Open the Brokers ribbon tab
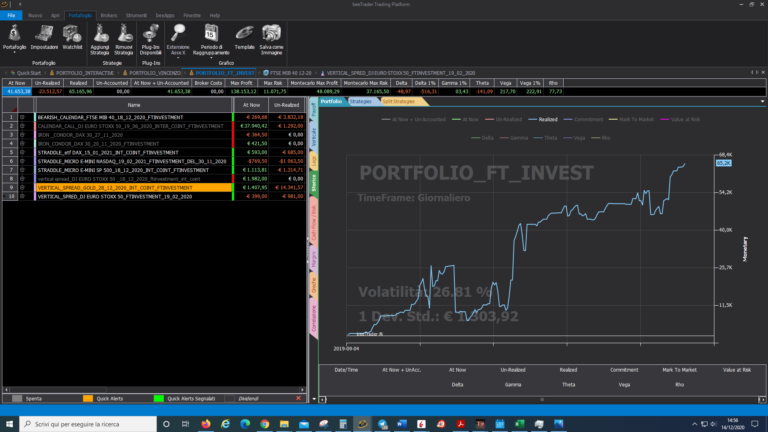The height and width of the screenshot is (432, 768). coord(108,16)
